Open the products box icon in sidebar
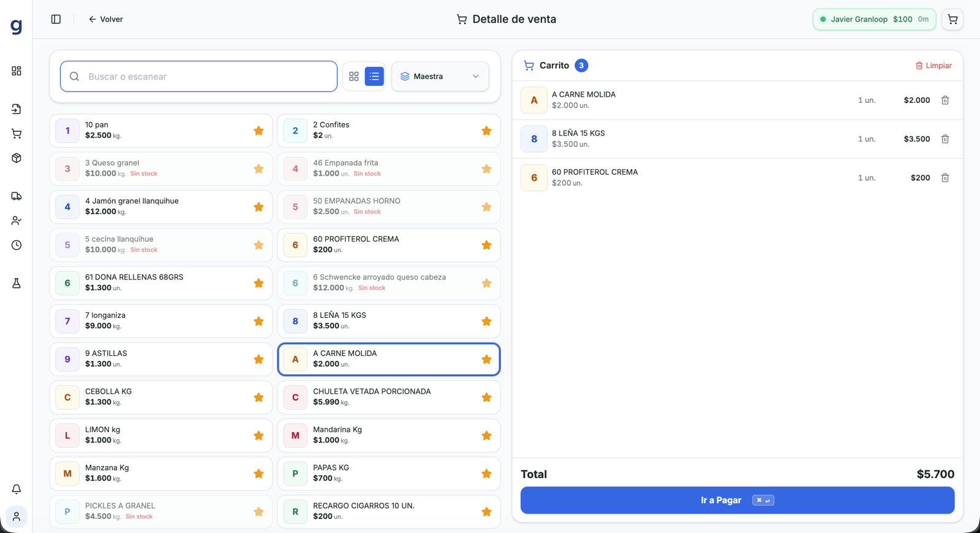The image size is (980, 533). point(17,158)
